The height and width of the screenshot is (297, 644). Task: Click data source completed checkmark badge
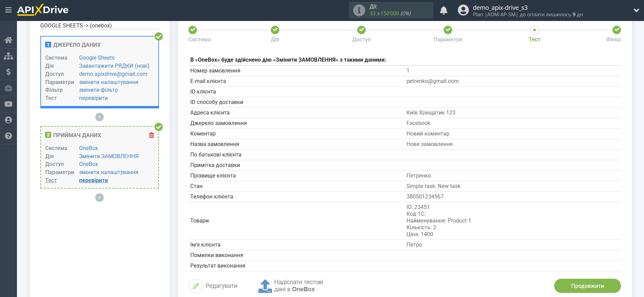pos(159,37)
